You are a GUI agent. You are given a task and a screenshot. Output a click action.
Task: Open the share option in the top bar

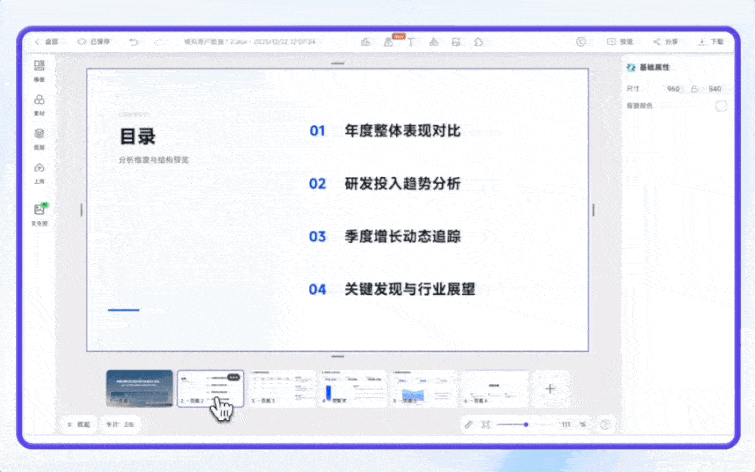point(665,42)
